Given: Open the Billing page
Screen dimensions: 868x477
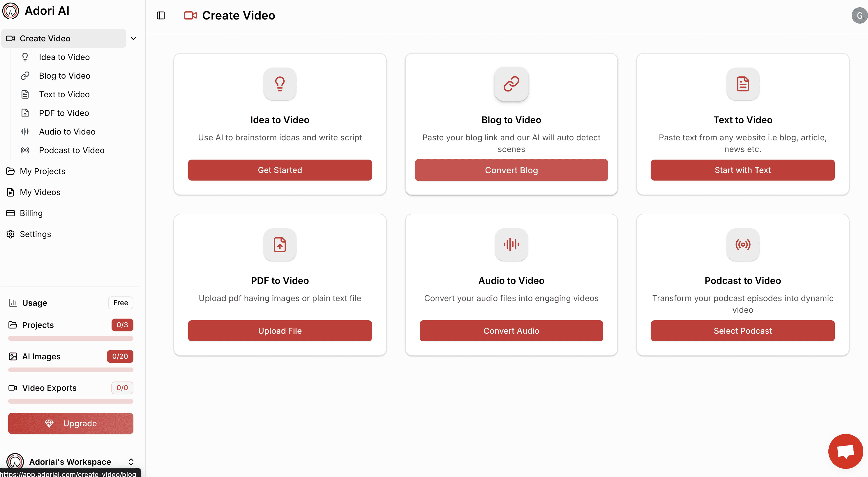Looking at the screenshot, I should click(x=31, y=213).
